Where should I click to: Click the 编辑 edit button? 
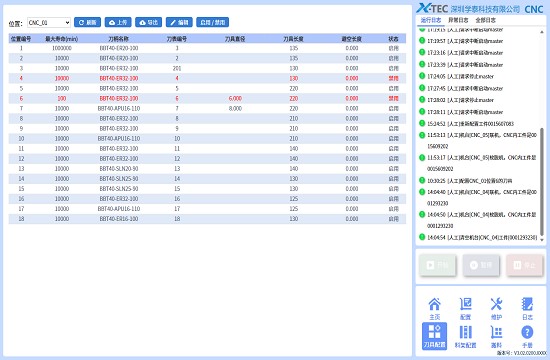(x=179, y=22)
